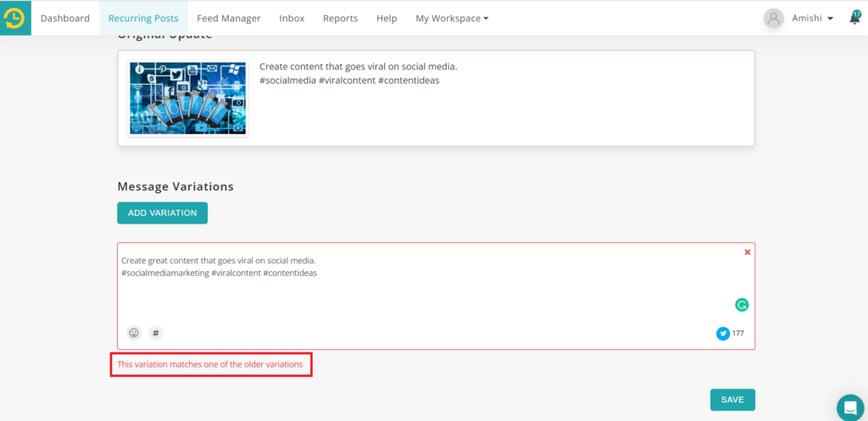The width and height of the screenshot is (868, 421).
Task: Expand the Amishi account dropdown
Action: (813, 19)
